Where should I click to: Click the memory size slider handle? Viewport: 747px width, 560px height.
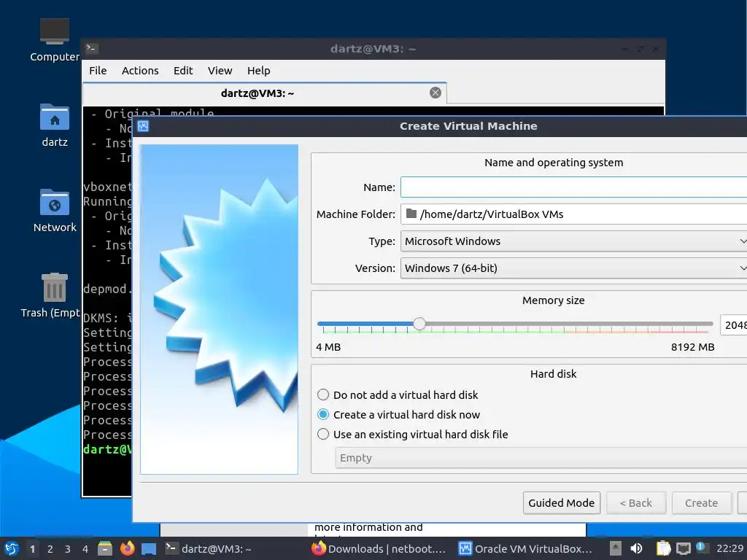click(x=419, y=324)
